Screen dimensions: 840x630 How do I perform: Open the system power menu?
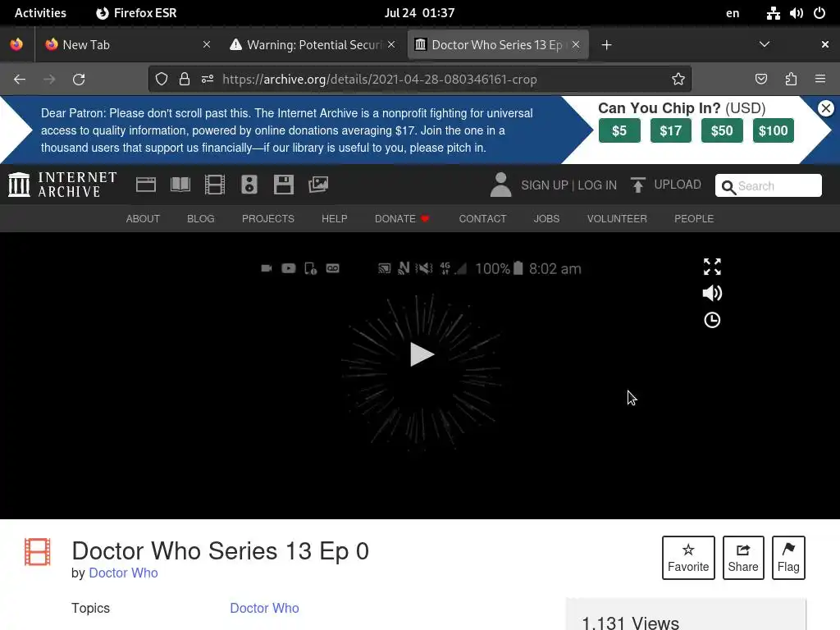[x=819, y=13]
